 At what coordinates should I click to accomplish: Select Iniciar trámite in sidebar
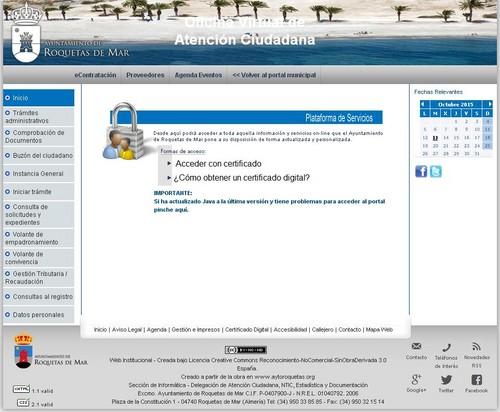[39, 192]
